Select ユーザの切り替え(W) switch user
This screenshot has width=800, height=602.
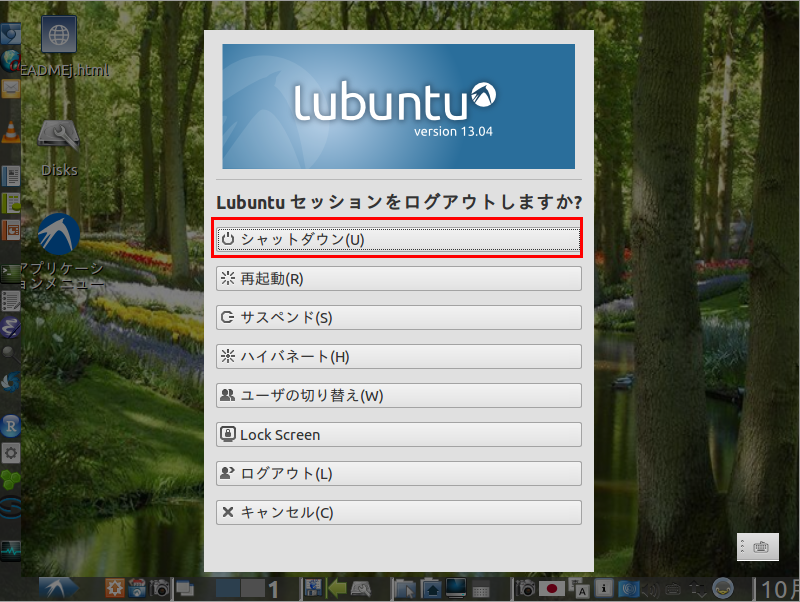pos(398,395)
